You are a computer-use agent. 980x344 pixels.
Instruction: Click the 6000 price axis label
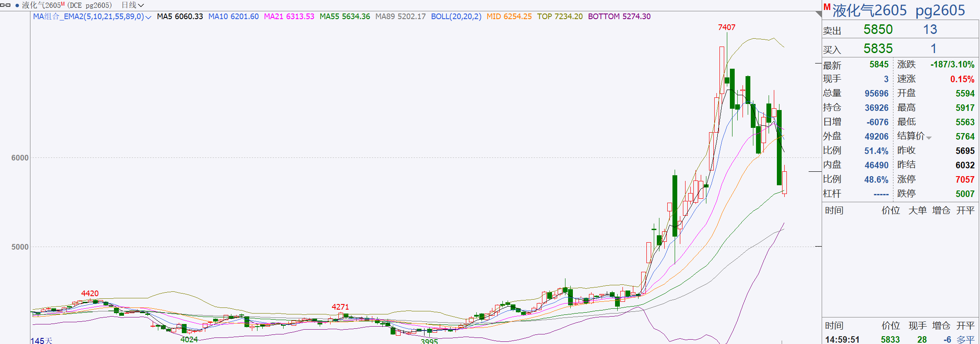20,158
